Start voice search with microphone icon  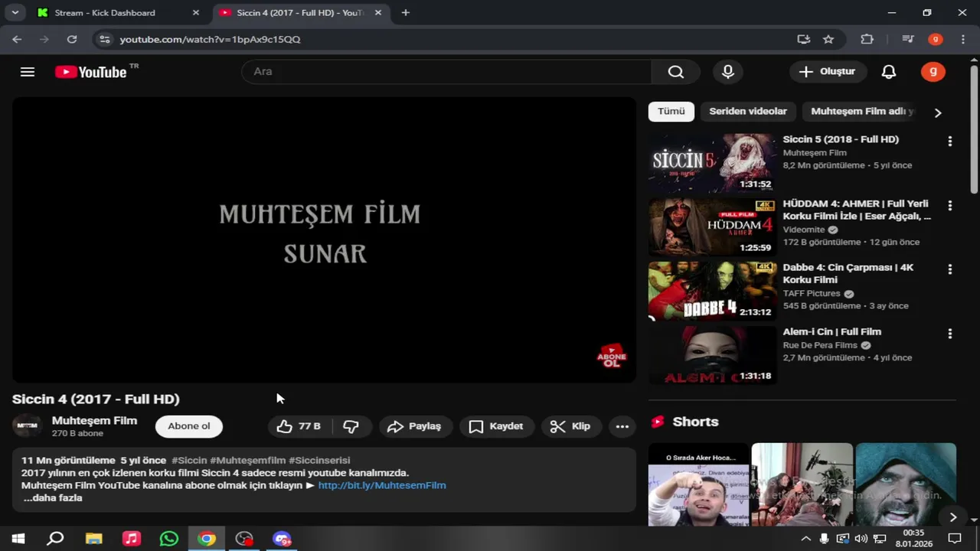click(x=728, y=72)
